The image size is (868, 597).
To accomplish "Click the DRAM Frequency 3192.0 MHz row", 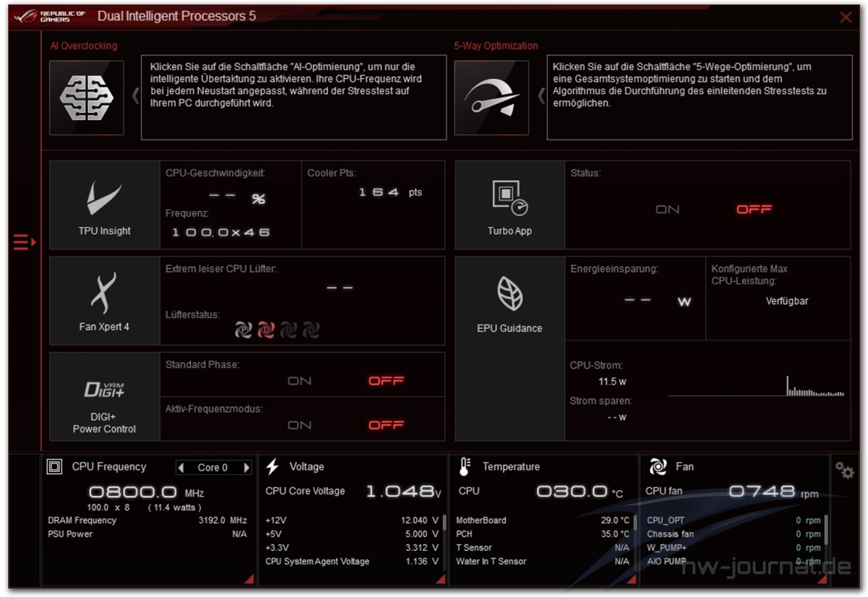I will pos(148,520).
